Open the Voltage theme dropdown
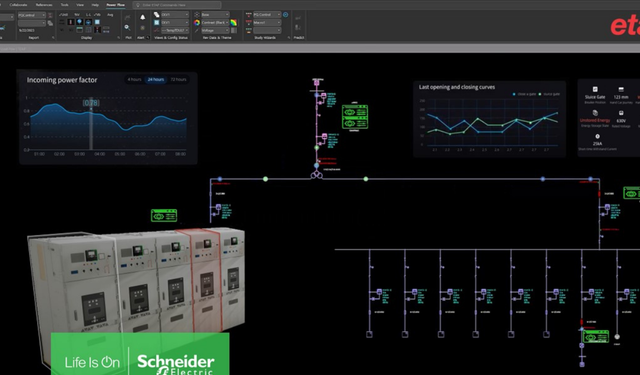Image resolution: width=640 pixels, height=375 pixels. [x=215, y=30]
